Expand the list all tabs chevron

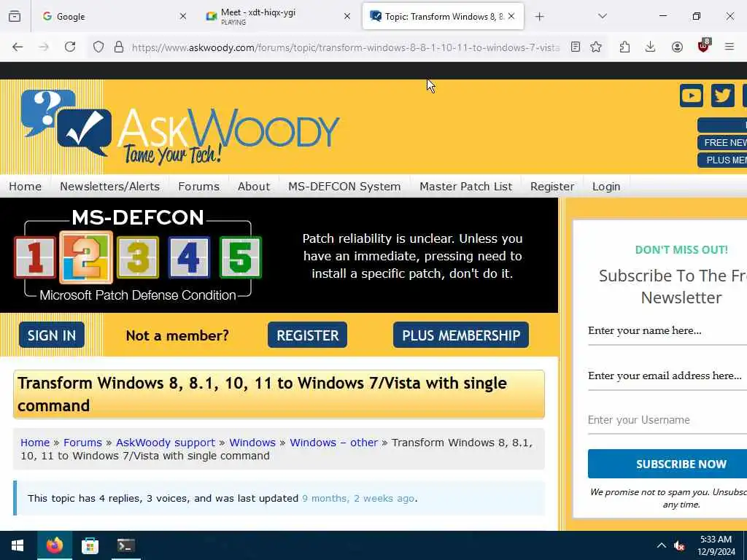tap(603, 17)
